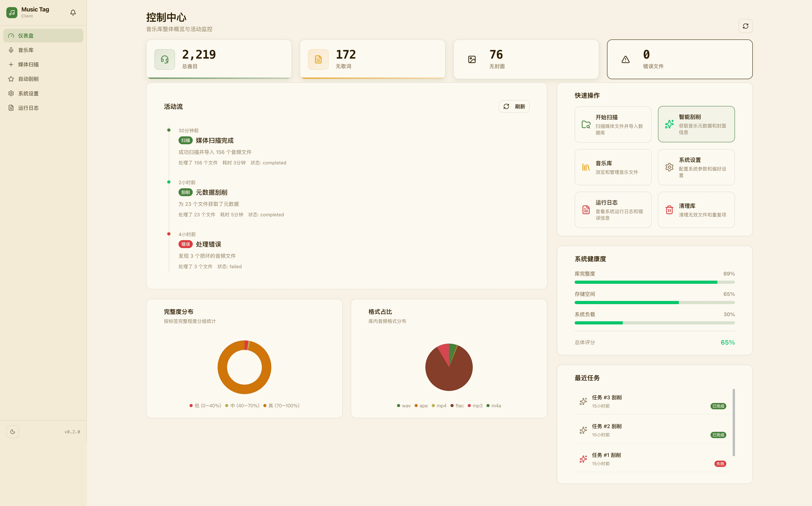Click the 智能刮削 sparkle icon
This screenshot has width=812, height=506.
point(669,124)
